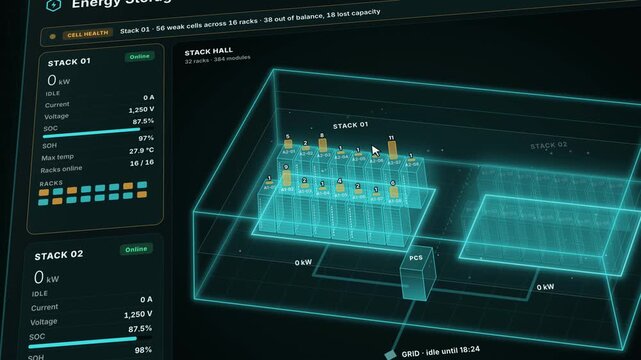Click the Stack 01 Online status badge
This screenshot has width=641, height=360.
click(x=139, y=56)
